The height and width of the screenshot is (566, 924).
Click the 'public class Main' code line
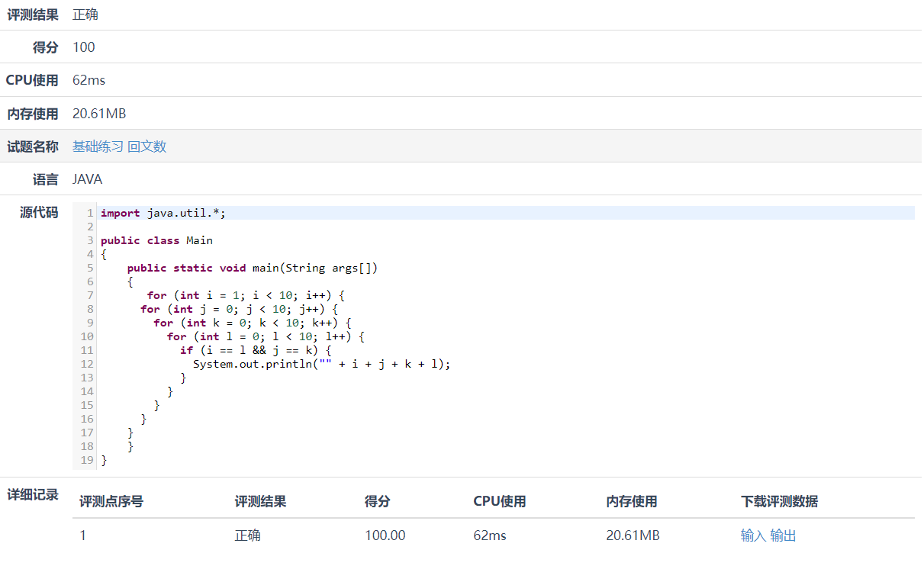tap(156, 240)
